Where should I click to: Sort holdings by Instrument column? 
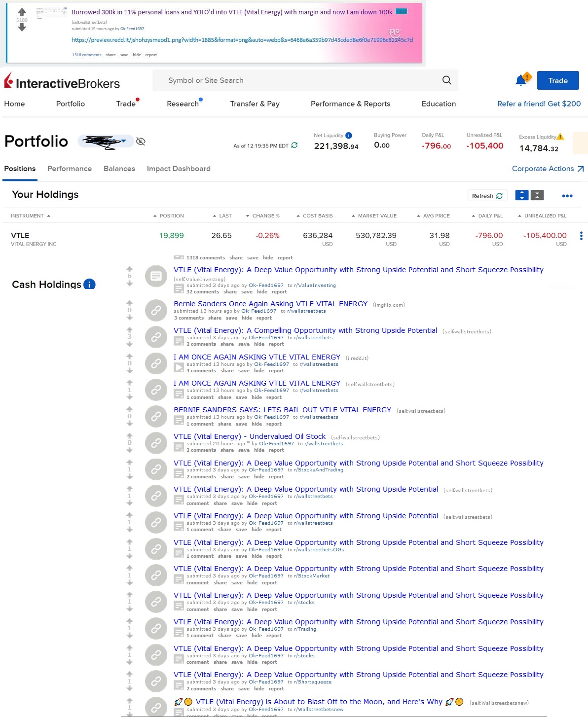pyautogui.click(x=31, y=215)
